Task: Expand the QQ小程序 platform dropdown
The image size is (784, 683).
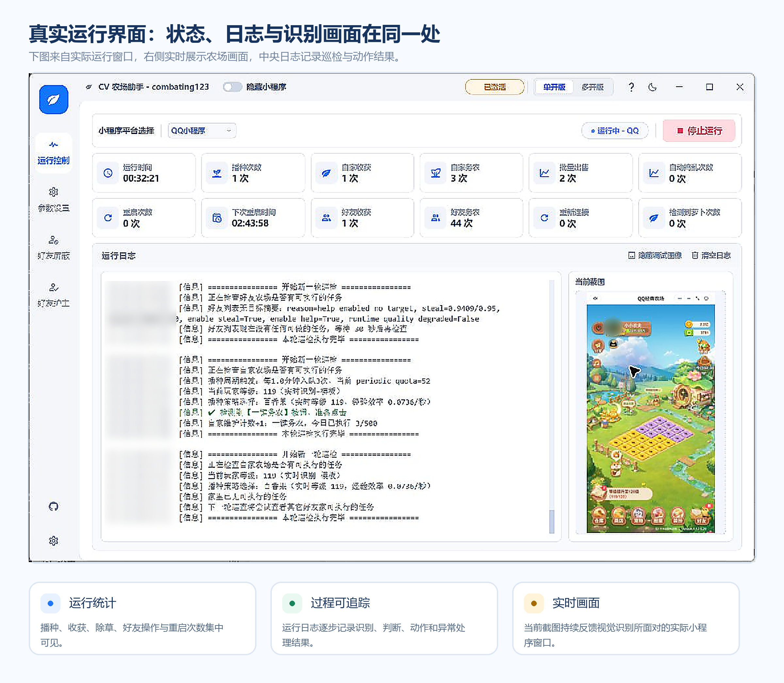Action: coord(202,131)
